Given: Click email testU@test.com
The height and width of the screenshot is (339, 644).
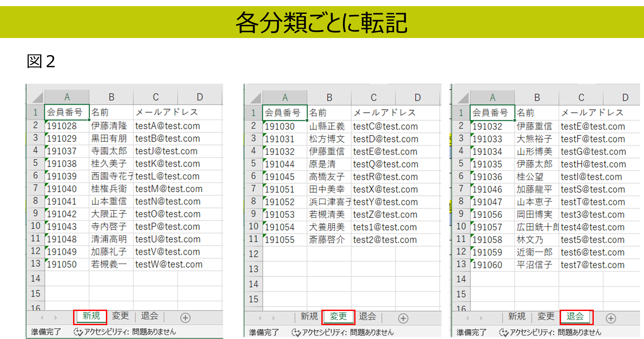Looking at the screenshot, I should 167,239.
